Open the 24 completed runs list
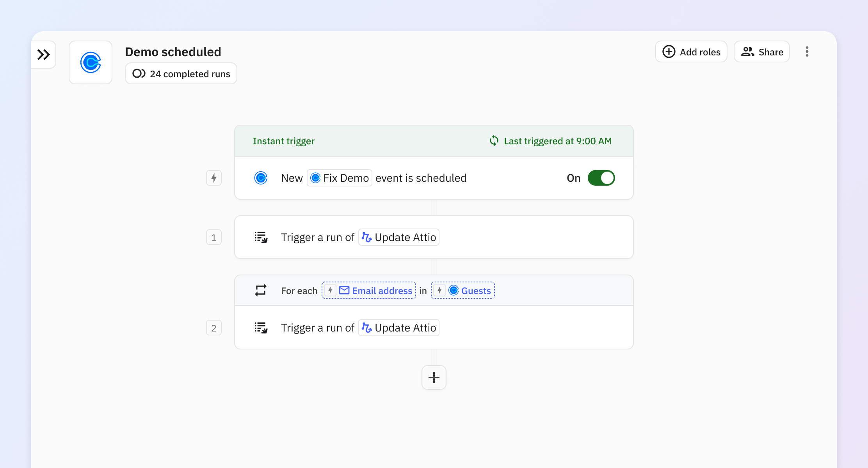 click(181, 74)
